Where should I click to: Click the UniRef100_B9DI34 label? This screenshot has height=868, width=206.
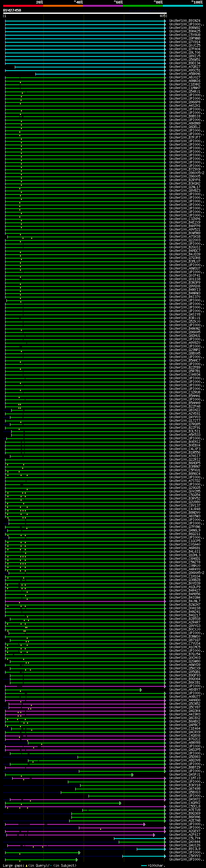[185, 63]
